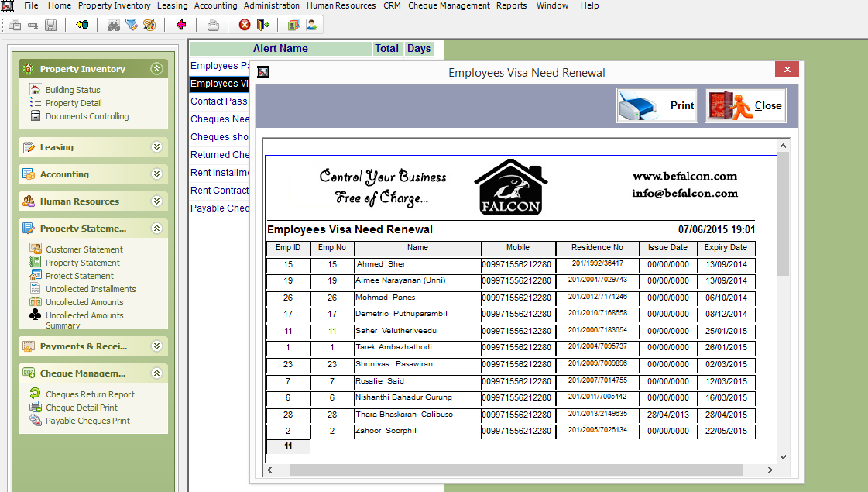The width and height of the screenshot is (868, 492).
Task: Click the red X cancel toolbar icon
Action: (245, 25)
